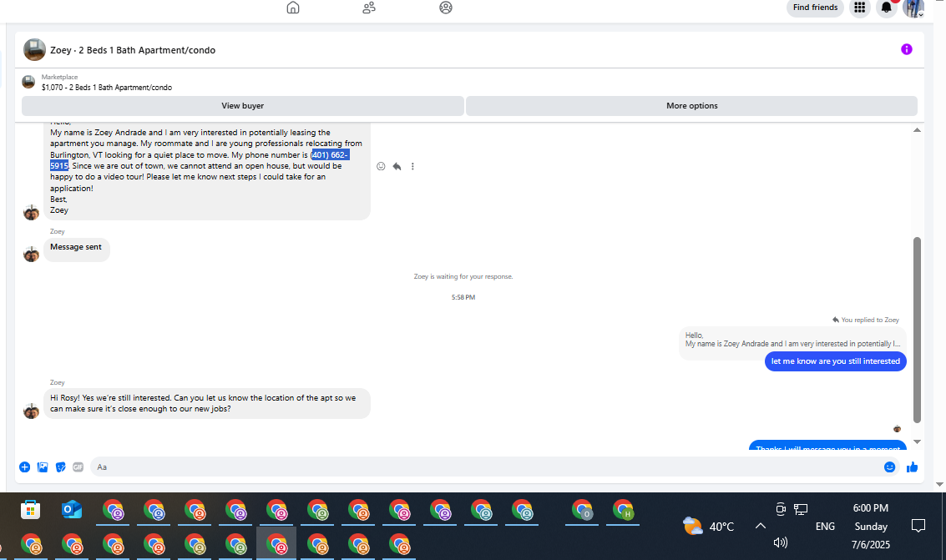
Task: Click the 'Message sent' bubble
Action: (77, 248)
